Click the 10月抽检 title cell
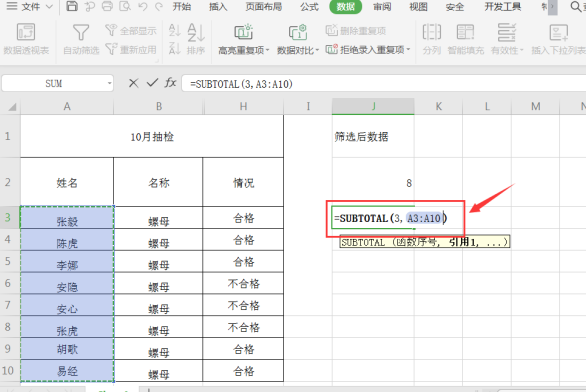Viewport: 586px width, 392px height. 152,136
